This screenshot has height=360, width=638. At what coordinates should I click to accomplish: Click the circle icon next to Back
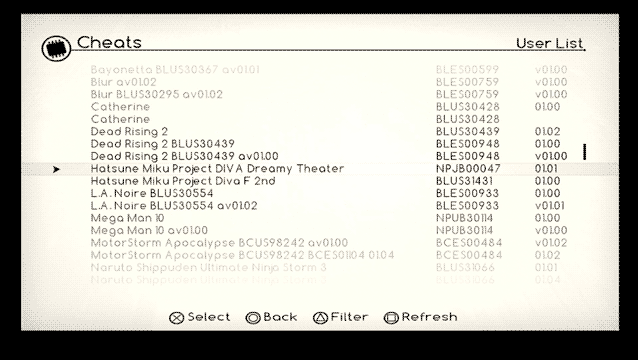(x=253, y=318)
